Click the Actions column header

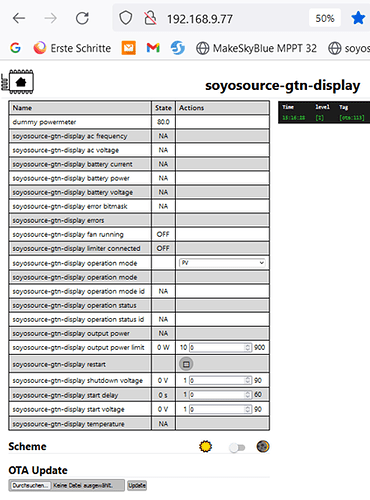coord(191,108)
